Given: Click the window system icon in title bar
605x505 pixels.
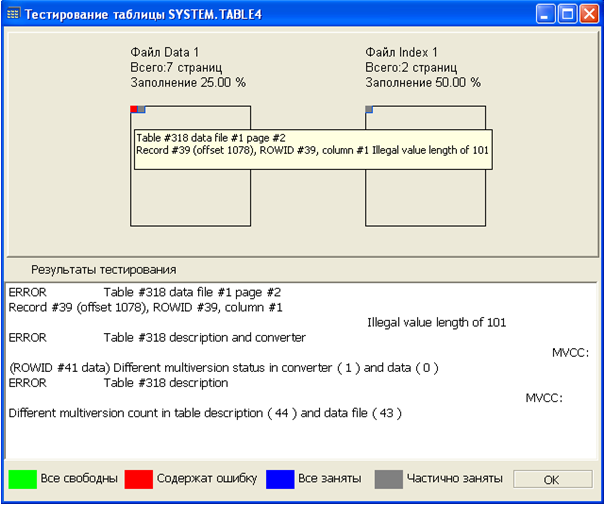Looking at the screenshot, I should (x=13, y=15).
